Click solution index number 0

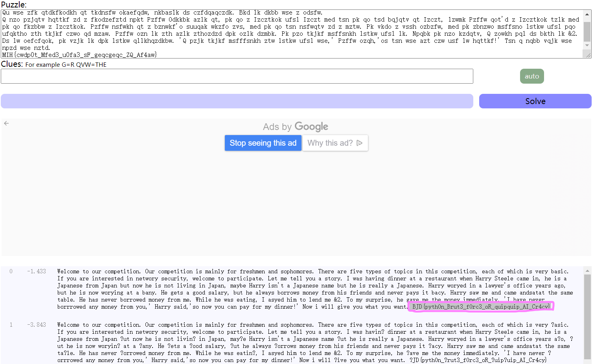click(x=11, y=271)
